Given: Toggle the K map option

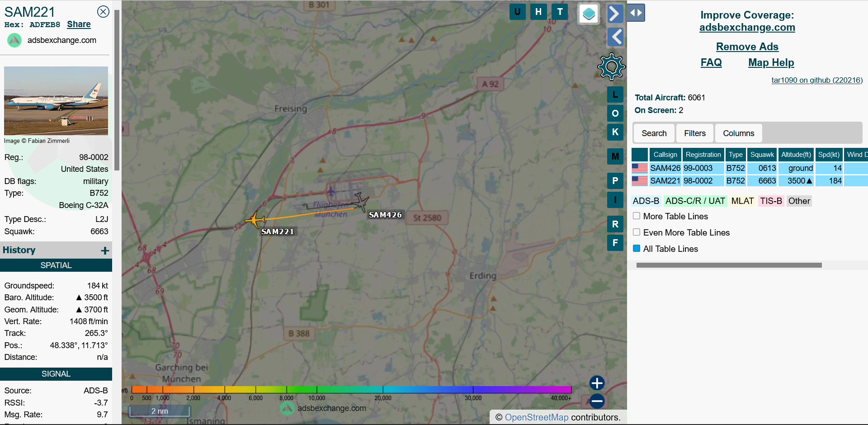Looking at the screenshot, I should coord(615,132).
